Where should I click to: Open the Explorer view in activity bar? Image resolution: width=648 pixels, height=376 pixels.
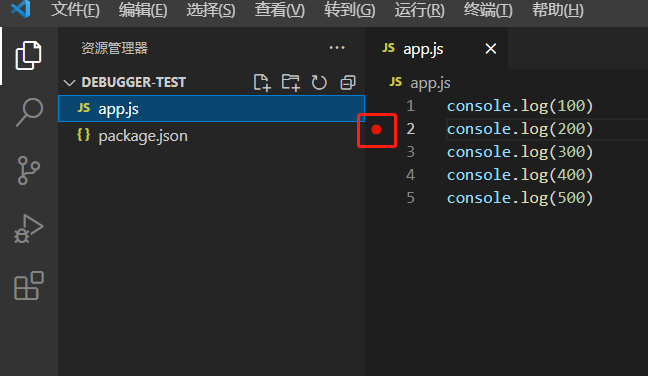(x=29, y=55)
